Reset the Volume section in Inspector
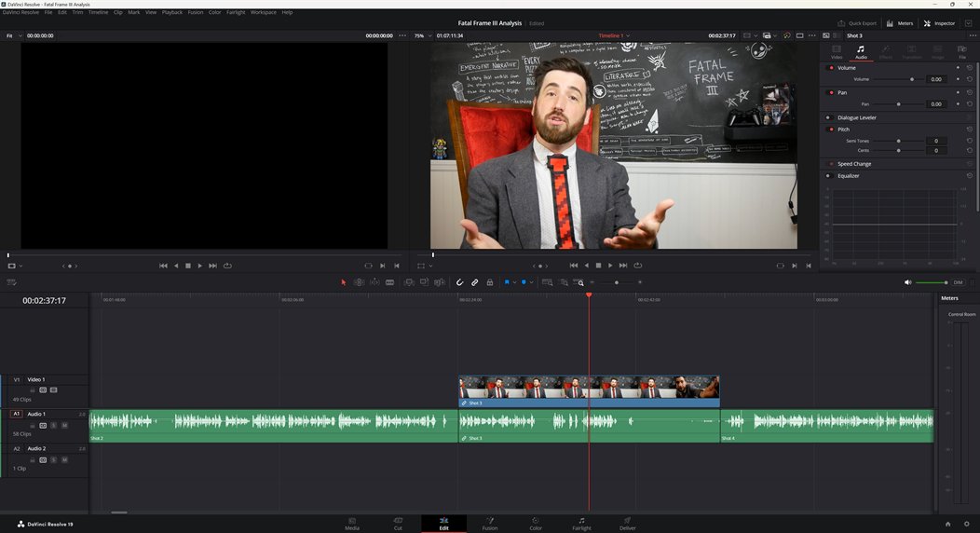Image resolution: width=980 pixels, height=533 pixels. 970,67
